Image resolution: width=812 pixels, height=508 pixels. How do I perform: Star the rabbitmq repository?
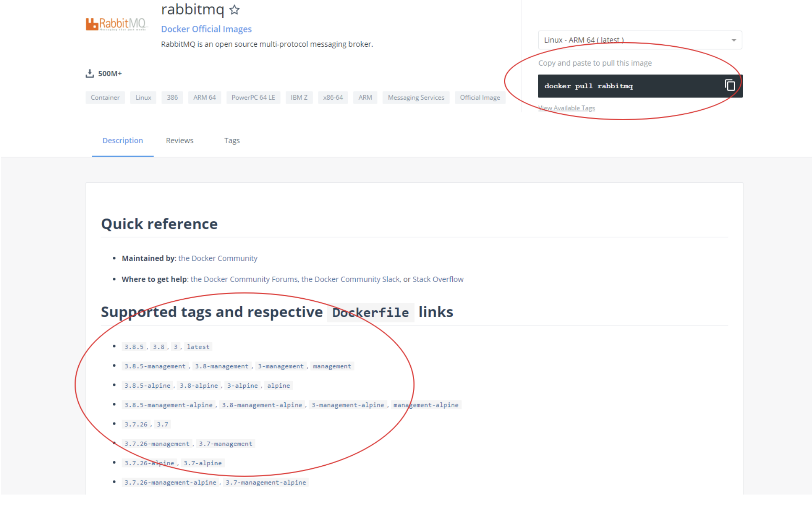tap(235, 9)
